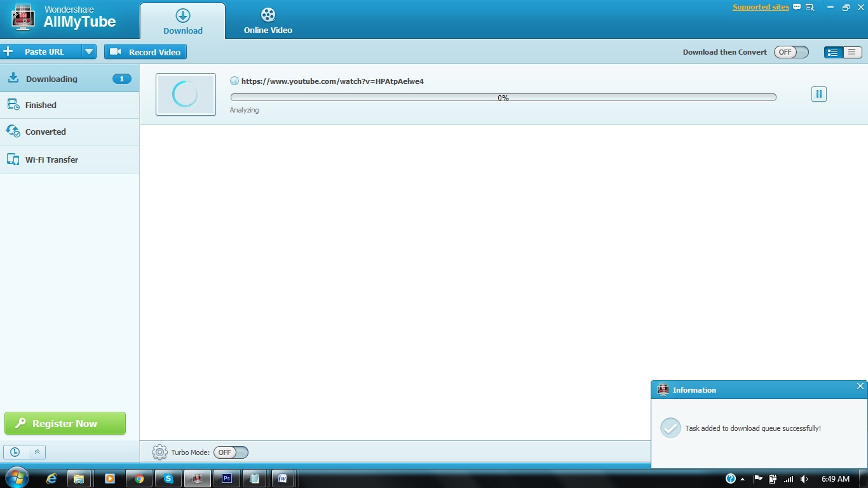The image size is (868, 488).
Task: Open the Download tab
Action: click(x=183, y=21)
